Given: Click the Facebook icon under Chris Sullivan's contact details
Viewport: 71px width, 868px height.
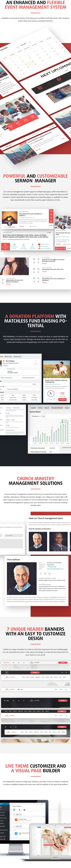Looking at the screenshot, I should click(x=40, y=574).
